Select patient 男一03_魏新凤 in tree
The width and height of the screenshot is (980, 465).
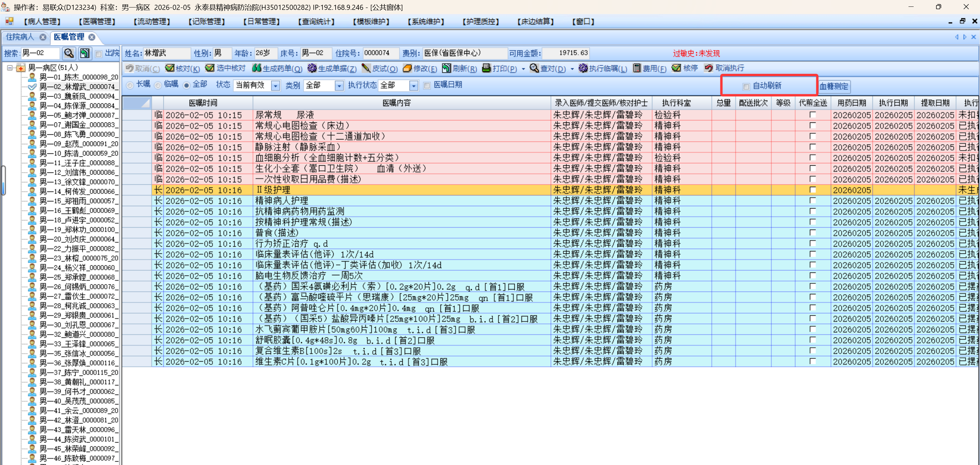(x=77, y=96)
